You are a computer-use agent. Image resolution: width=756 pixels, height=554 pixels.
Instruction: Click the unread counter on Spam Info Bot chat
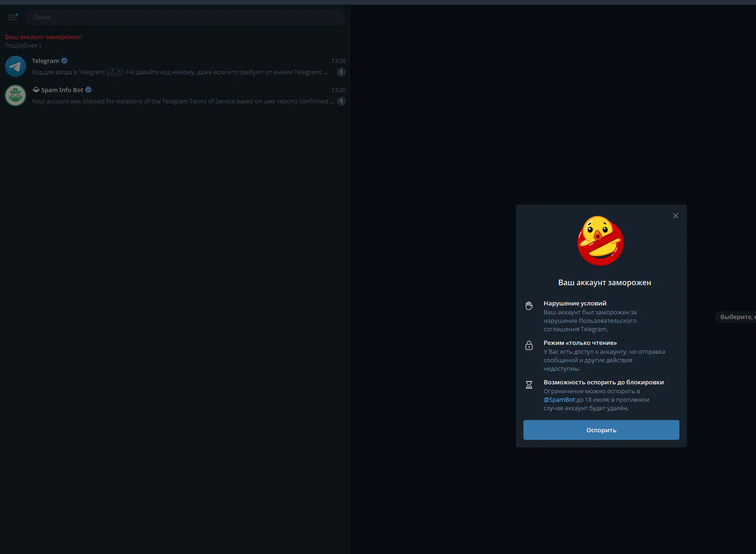tap(341, 101)
